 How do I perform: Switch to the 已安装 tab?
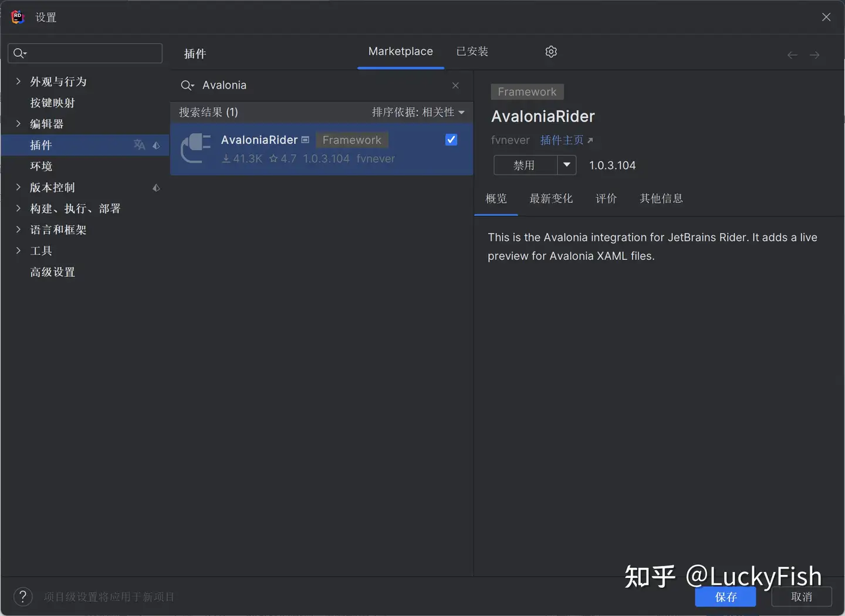472,52
